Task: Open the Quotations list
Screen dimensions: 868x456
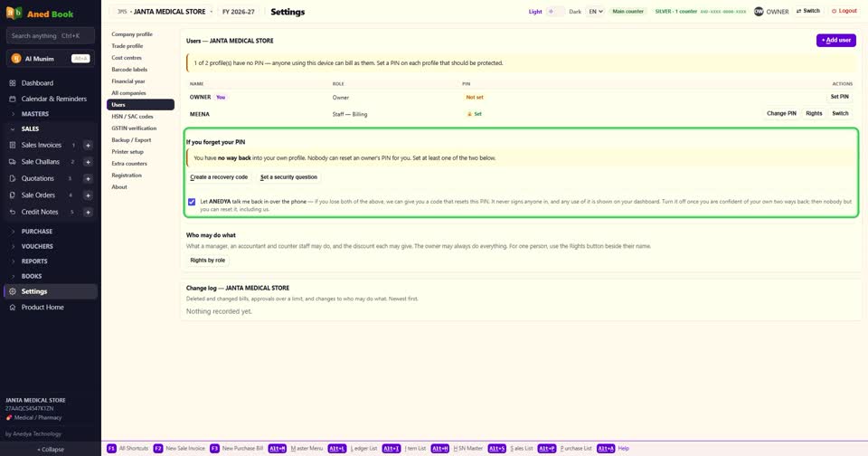Action: 38,178
